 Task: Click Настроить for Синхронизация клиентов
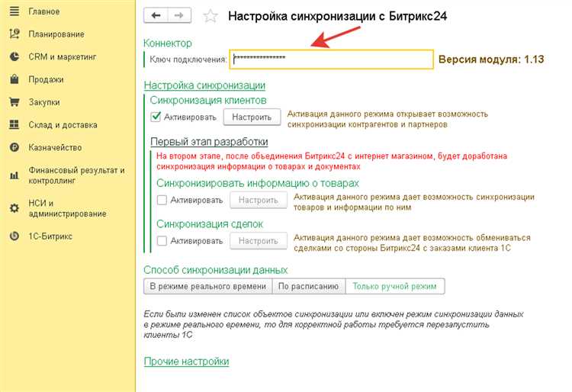[252, 117]
